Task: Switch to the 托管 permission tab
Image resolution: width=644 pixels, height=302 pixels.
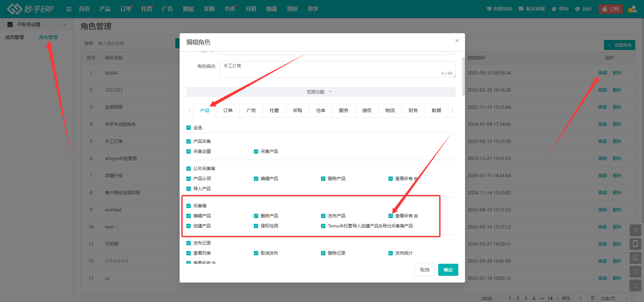Action: (x=274, y=110)
